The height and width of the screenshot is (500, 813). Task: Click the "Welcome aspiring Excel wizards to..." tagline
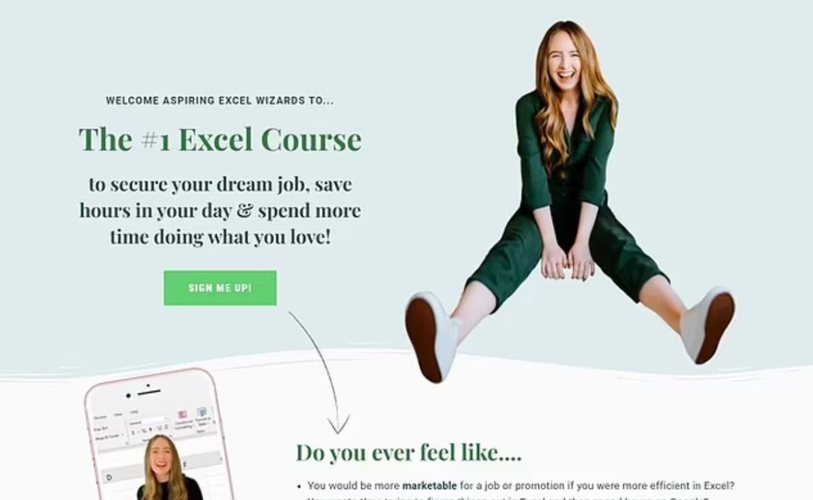point(220,101)
